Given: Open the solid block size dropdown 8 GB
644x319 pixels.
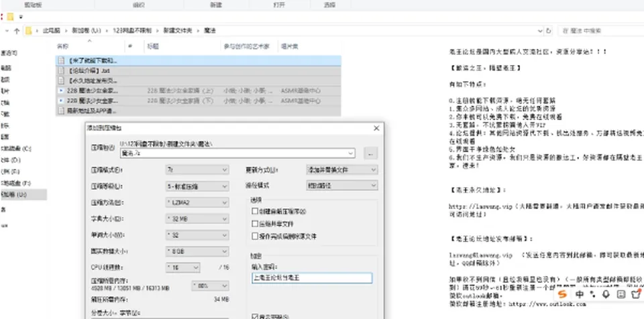Looking at the screenshot, I should (197, 251).
